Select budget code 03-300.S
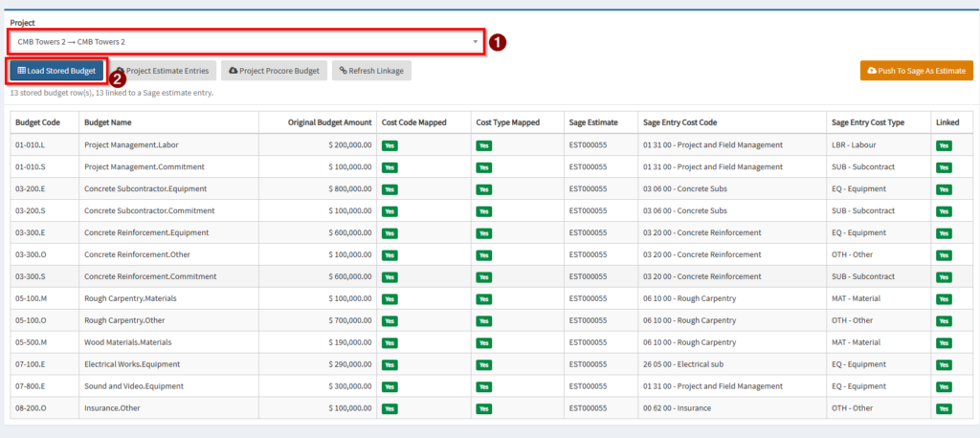Viewport: 980px width, 438px height. pos(31,276)
